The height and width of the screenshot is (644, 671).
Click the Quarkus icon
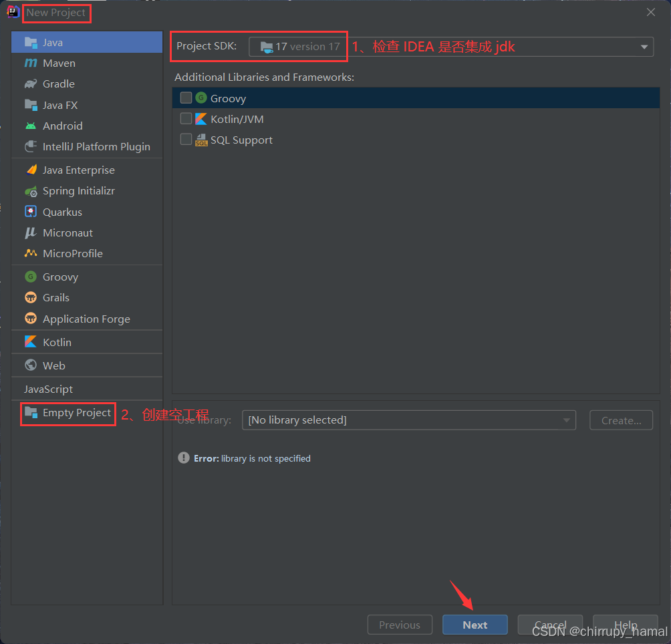click(31, 212)
